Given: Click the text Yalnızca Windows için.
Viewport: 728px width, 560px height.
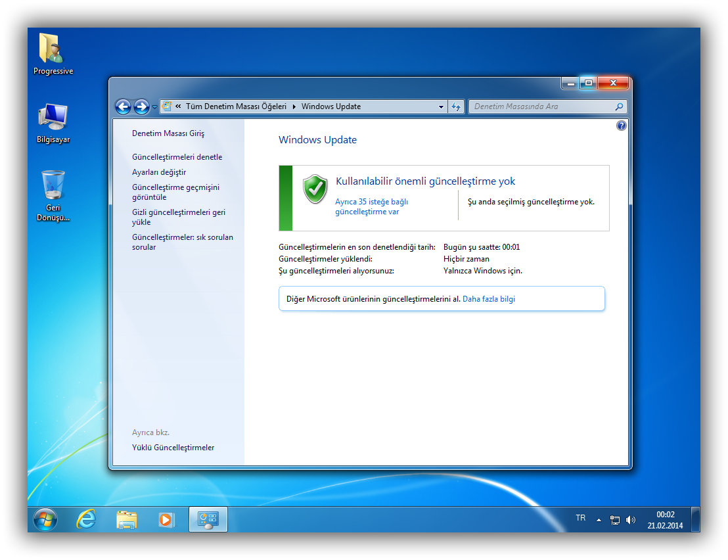Looking at the screenshot, I should (483, 271).
